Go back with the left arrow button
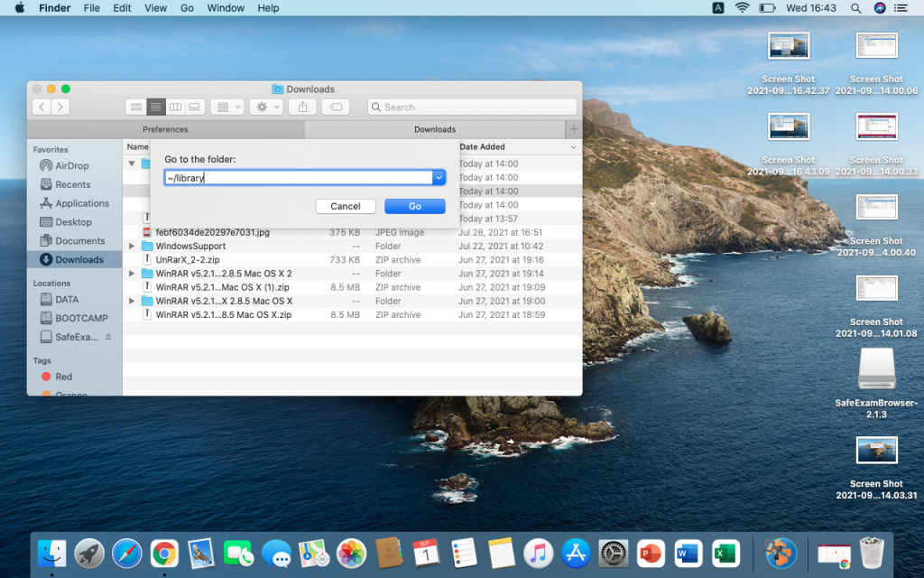The height and width of the screenshot is (578, 924). 42,107
